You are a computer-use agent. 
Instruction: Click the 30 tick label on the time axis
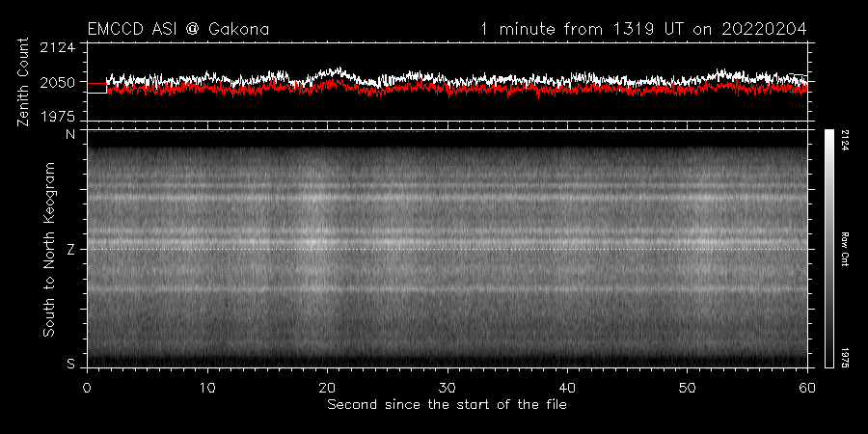pyautogui.click(x=447, y=387)
